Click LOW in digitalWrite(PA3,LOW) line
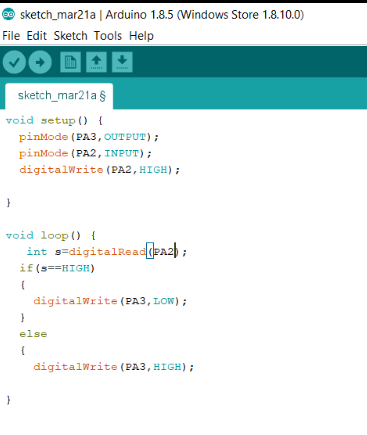Viewport: 367px width, 435px height. pyautogui.click(x=164, y=301)
